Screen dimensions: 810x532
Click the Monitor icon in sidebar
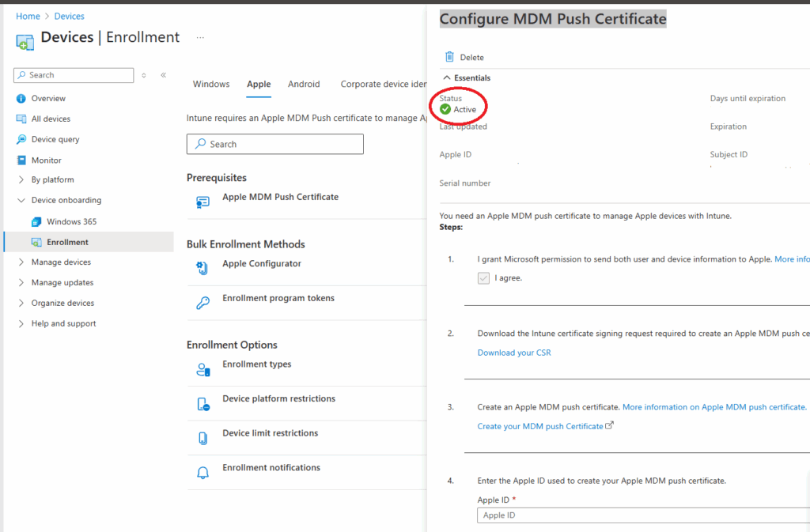click(x=21, y=160)
